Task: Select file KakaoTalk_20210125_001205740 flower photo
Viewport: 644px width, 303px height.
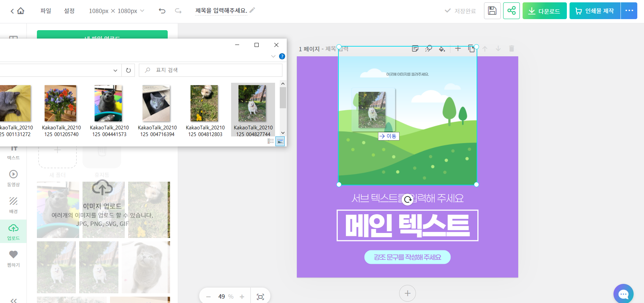Action: point(61,111)
